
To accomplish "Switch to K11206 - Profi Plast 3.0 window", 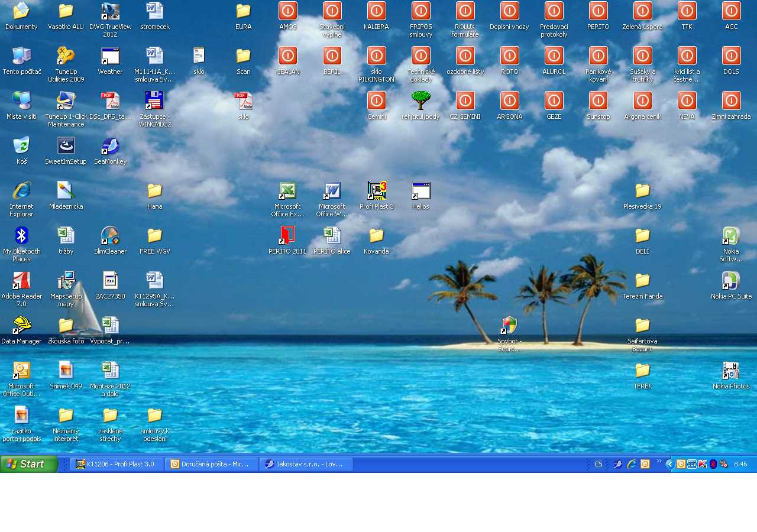I will click(117, 464).
